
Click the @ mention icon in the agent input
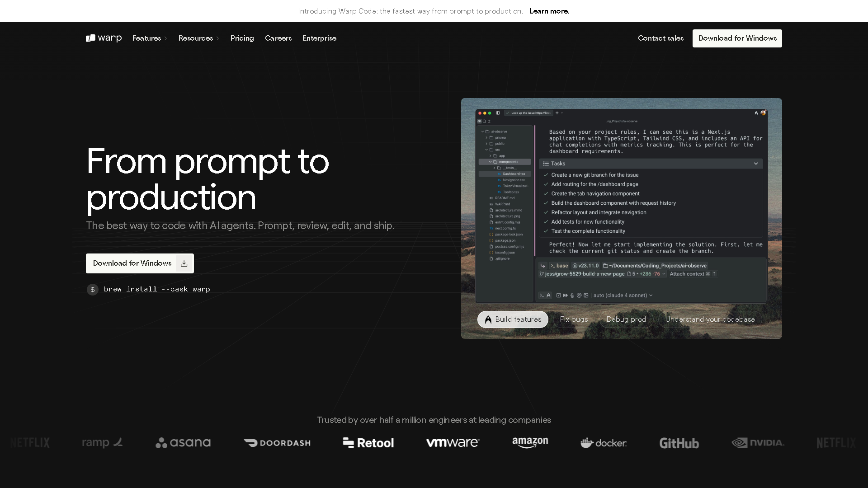pos(579,295)
